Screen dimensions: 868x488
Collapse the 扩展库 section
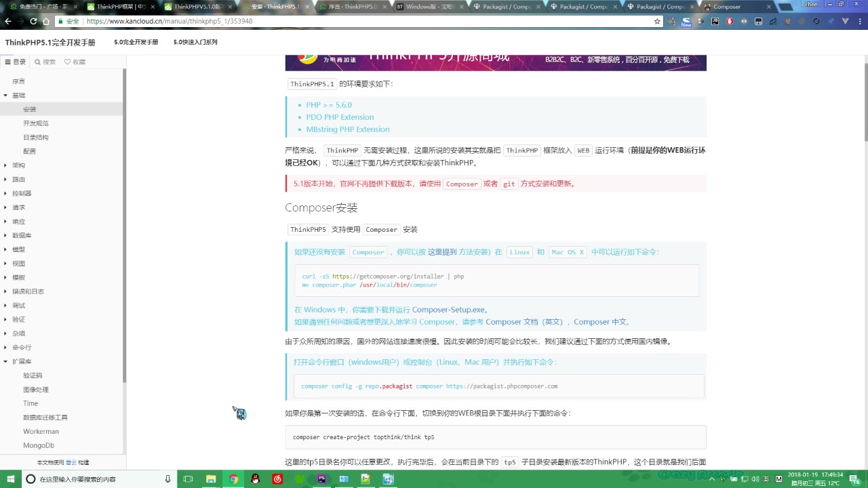(x=5, y=361)
